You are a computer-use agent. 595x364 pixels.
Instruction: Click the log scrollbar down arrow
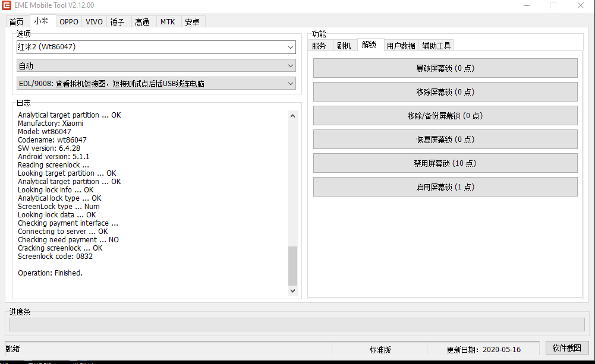pyautogui.click(x=292, y=291)
